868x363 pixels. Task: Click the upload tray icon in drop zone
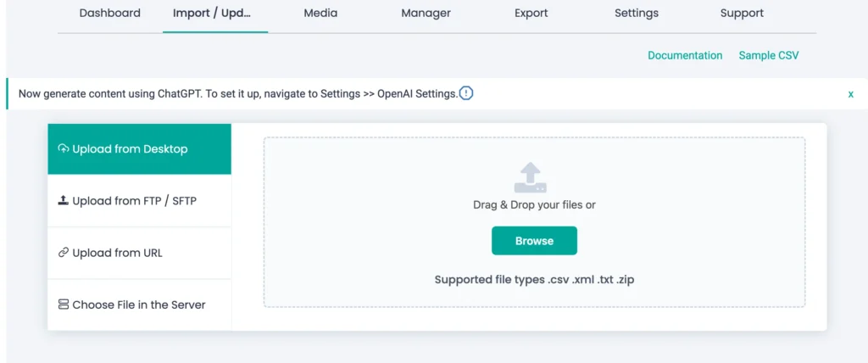531,178
